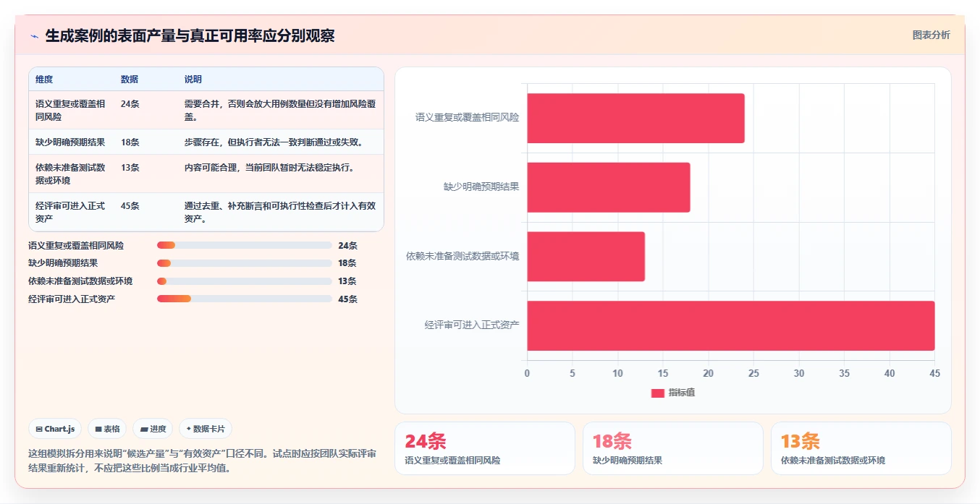Click the 24条 value beside progress bar

click(x=347, y=246)
